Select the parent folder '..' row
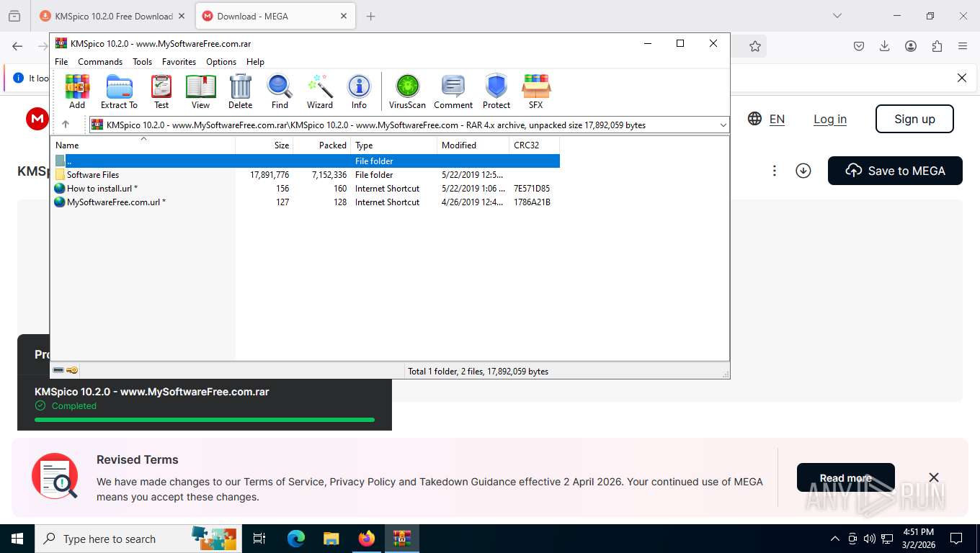This screenshot has width=980, height=553. click(x=306, y=161)
